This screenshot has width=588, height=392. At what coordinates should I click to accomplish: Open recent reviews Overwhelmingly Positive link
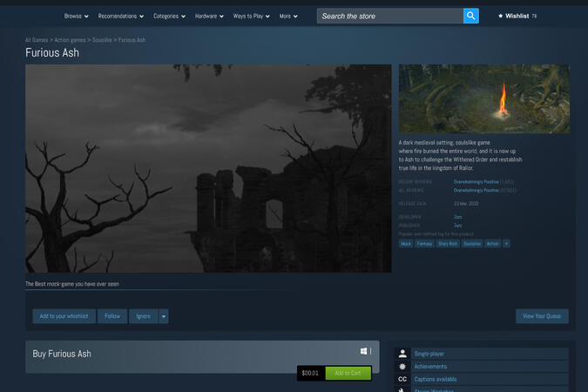click(476, 182)
